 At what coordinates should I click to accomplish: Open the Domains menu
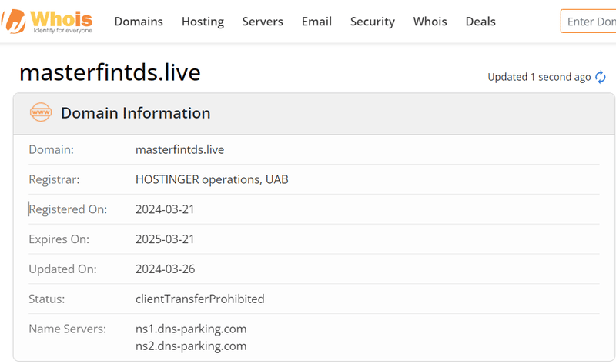[139, 22]
